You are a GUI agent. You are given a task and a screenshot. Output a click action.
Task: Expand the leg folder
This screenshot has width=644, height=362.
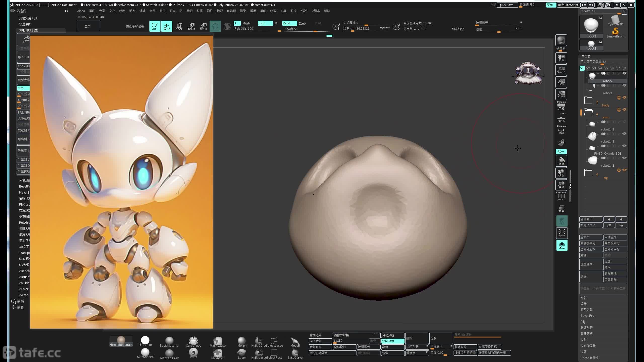[x=588, y=173]
